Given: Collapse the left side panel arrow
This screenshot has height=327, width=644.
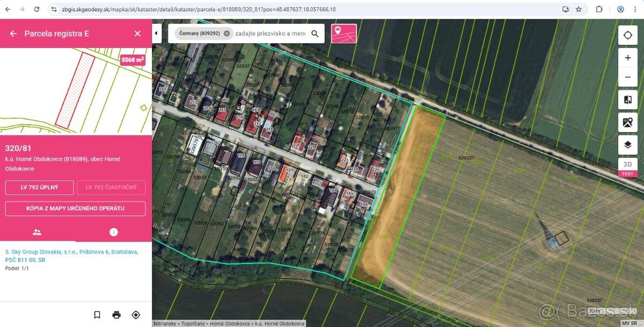Looking at the screenshot, I should coord(156,33).
